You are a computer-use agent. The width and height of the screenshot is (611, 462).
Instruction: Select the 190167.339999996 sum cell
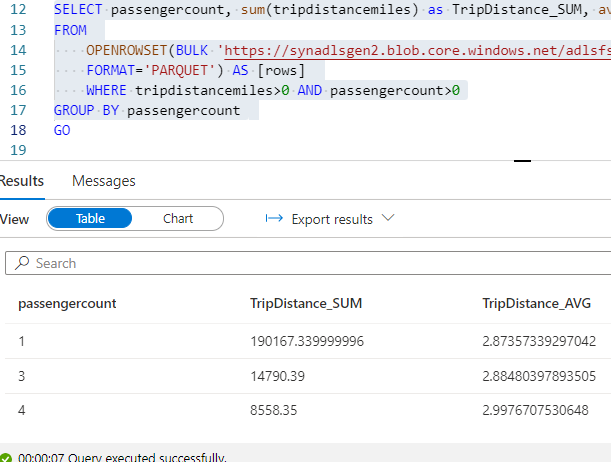tap(307, 341)
